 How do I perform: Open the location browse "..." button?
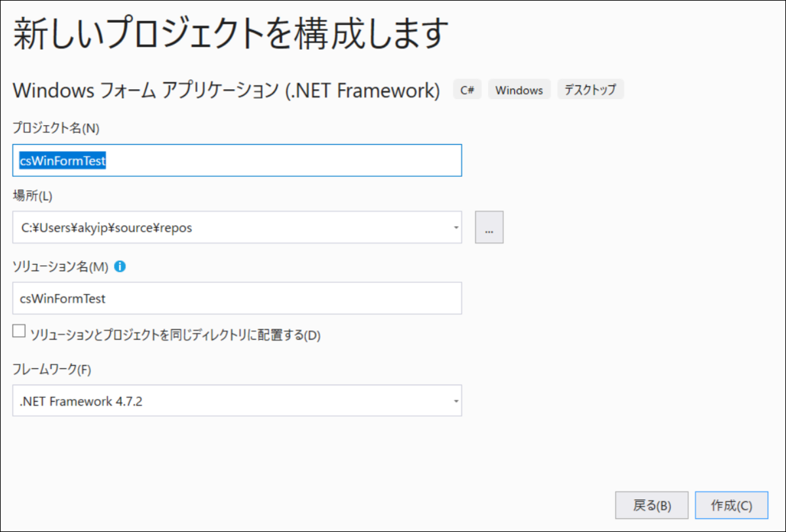point(489,227)
